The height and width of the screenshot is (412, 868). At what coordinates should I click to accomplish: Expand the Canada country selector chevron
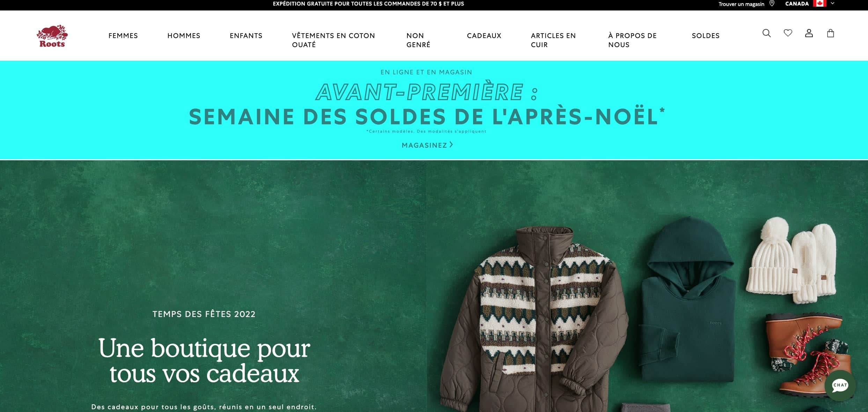tap(832, 3)
